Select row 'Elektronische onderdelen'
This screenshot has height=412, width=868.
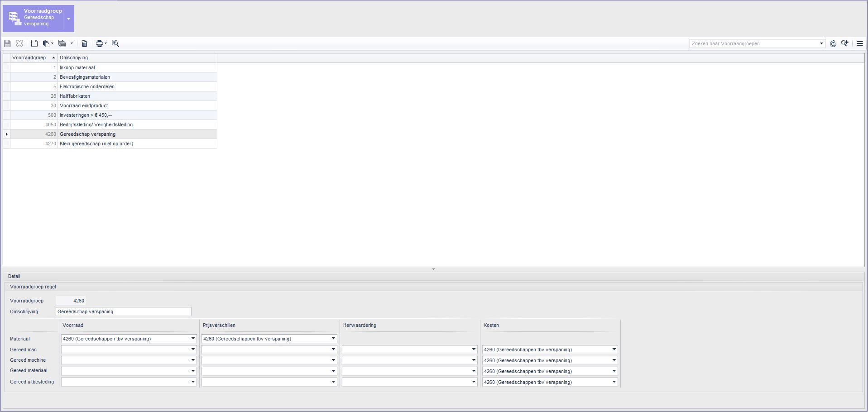(x=110, y=86)
